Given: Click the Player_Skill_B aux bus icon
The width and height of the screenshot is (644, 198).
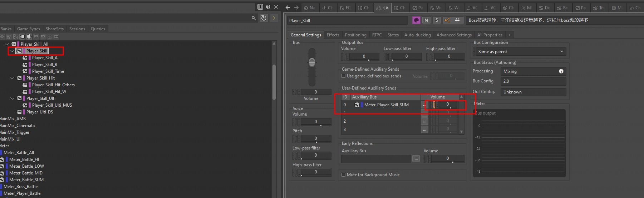Looking at the screenshot, I should pyautogui.click(x=25, y=65).
